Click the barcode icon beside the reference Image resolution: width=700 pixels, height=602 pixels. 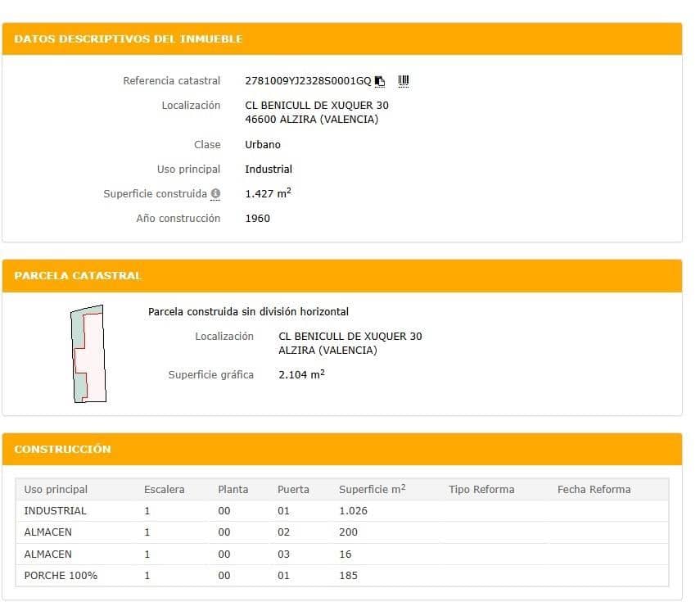point(403,79)
